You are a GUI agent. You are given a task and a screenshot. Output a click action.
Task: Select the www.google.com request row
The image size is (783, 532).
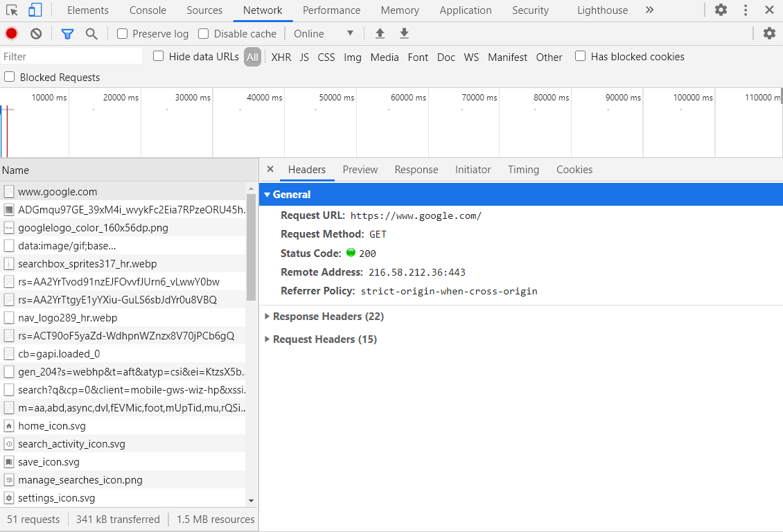click(x=123, y=192)
